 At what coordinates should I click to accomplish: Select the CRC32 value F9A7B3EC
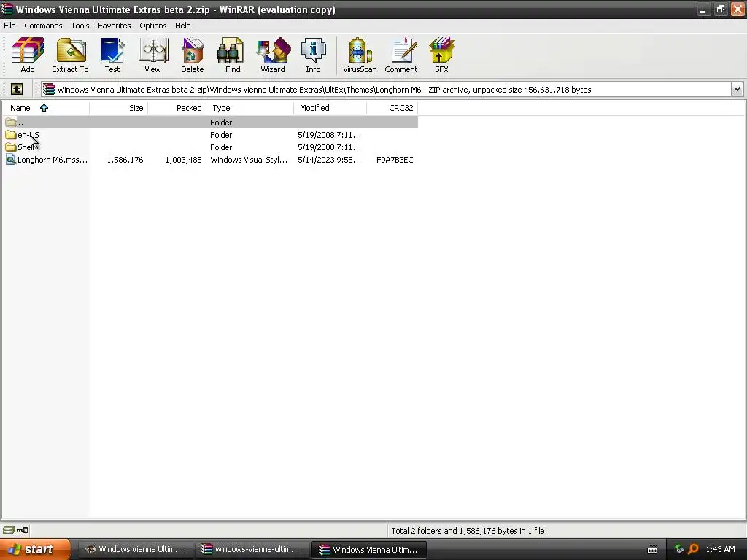tap(395, 160)
